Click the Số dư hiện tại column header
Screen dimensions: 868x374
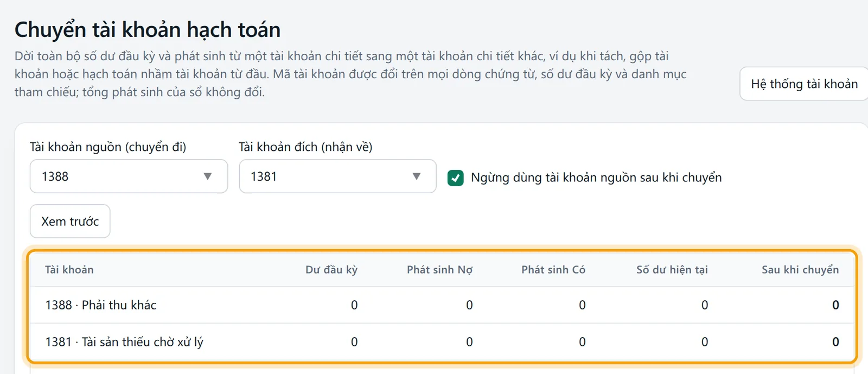672,270
